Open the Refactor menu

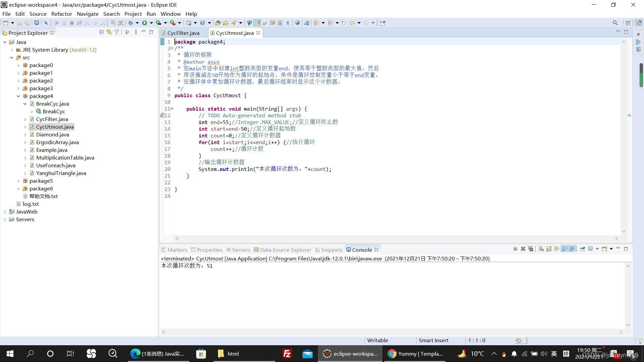(x=61, y=14)
